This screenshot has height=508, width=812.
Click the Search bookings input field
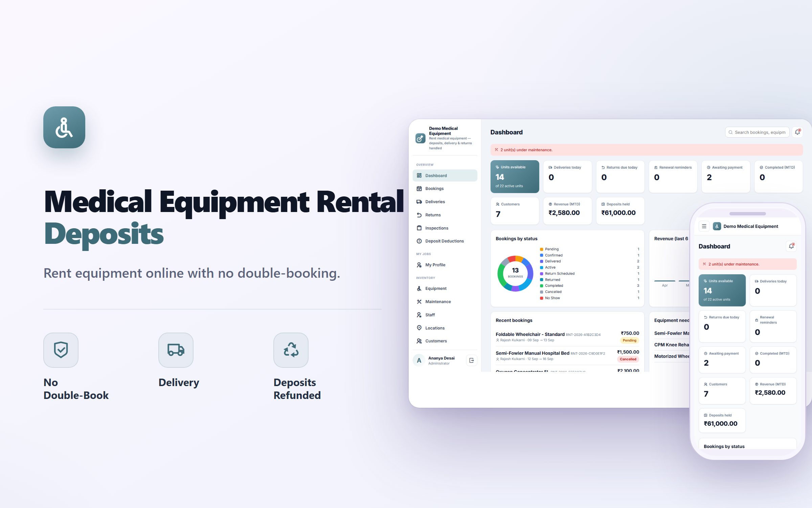[x=757, y=132]
